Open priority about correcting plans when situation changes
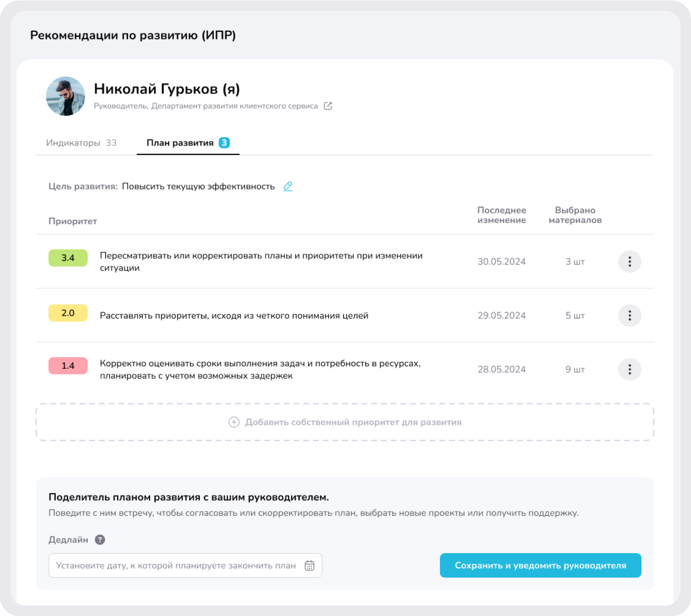 (x=261, y=261)
